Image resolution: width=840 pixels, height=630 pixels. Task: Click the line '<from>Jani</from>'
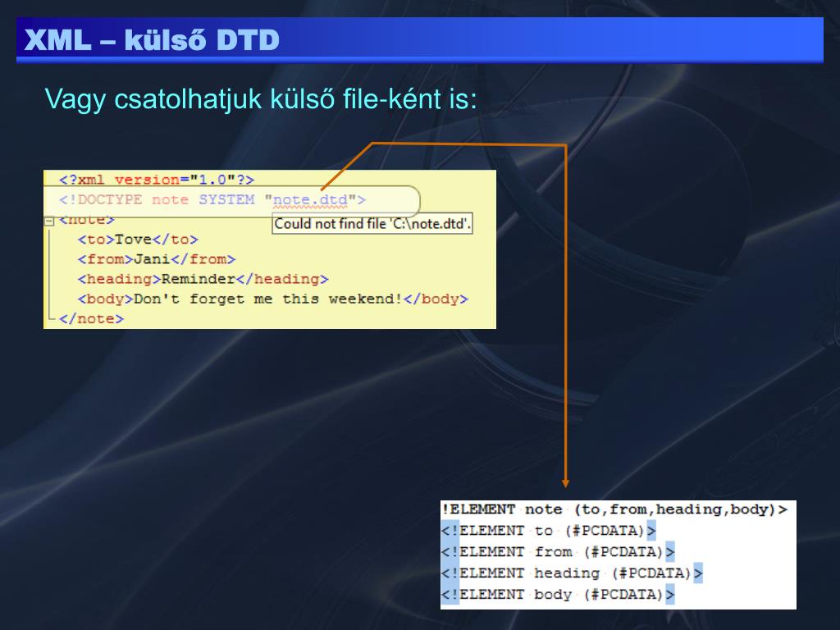tap(157, 259)
